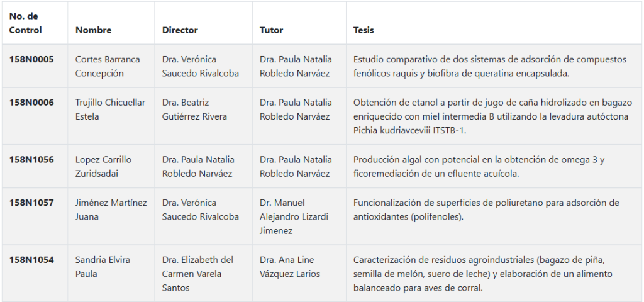
Task: Click the thesis about omega 3 algal production
Action: click(x=479, y=166)
